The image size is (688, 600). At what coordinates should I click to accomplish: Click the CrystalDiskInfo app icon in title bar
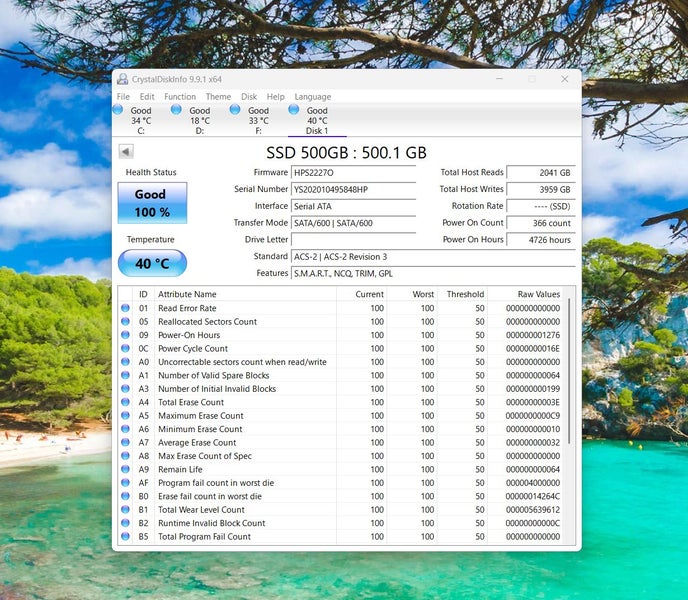tap(122, 79)
